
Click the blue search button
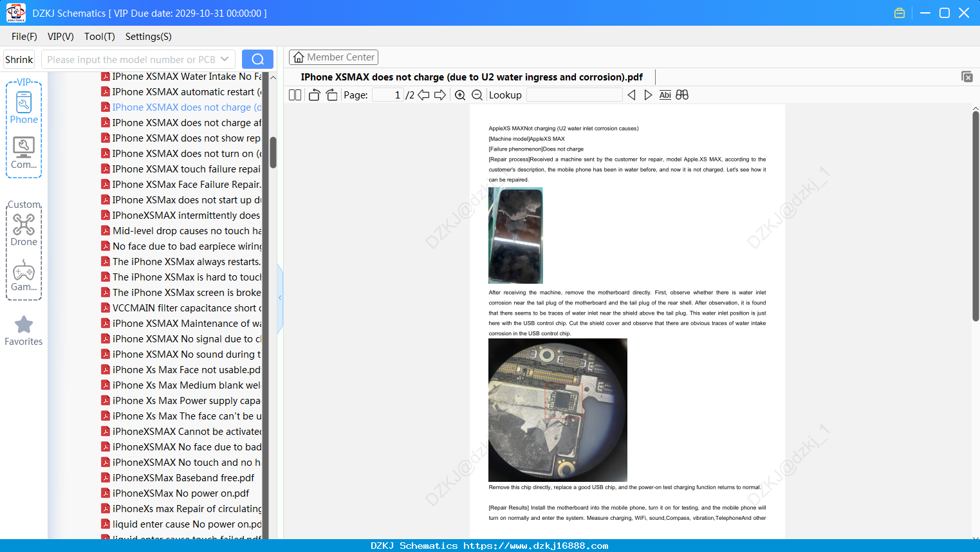coord(257,59)
